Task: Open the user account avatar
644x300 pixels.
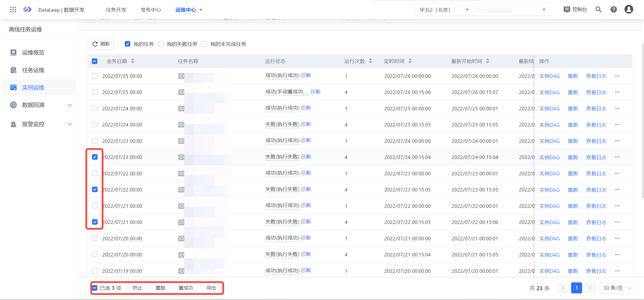Action: pos(629,10)
